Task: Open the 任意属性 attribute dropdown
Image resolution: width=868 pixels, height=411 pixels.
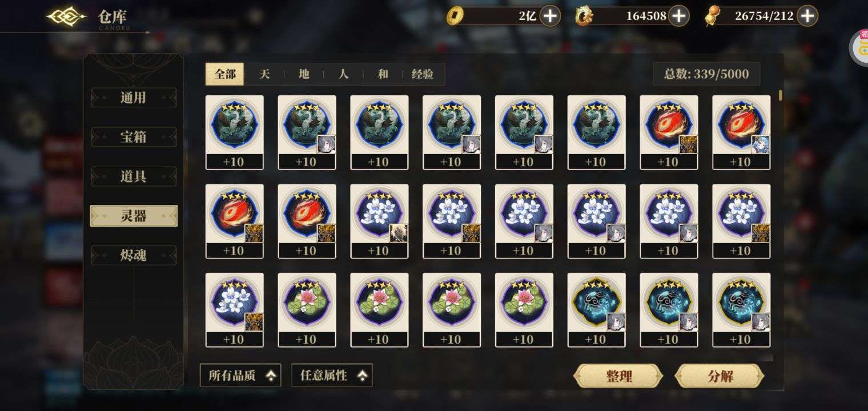Action: coord(332,376)
